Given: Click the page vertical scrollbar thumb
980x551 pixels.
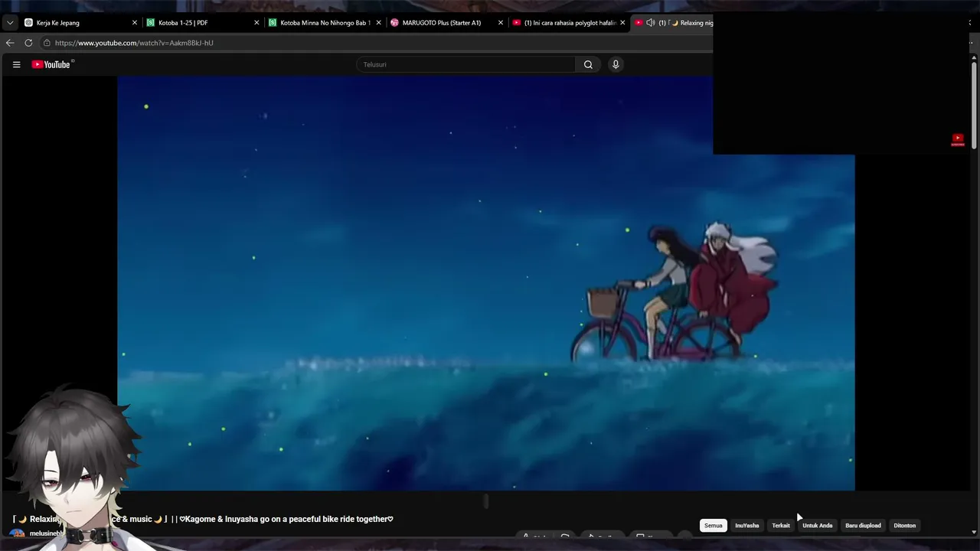Looking at the screenshot, I should (974, 106).
